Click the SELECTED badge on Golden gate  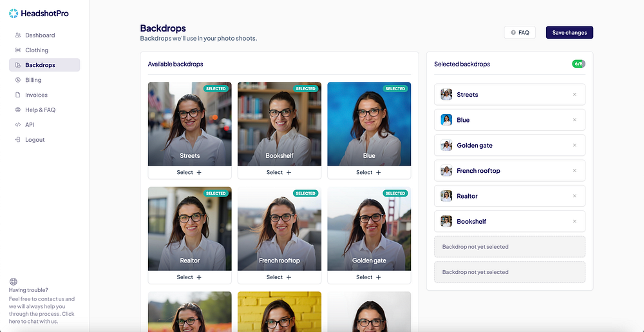(395, 193)
